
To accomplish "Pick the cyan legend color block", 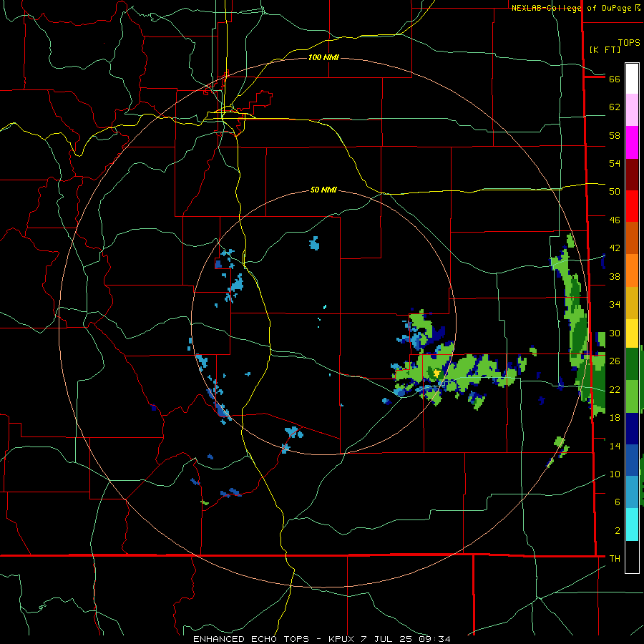I will tap(632, 524).
